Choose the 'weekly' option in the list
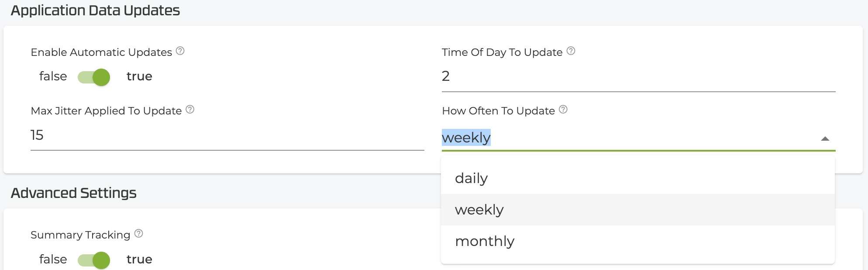This screenshot has height=270, width=868. pyautogui.click(x=479, y=210)
